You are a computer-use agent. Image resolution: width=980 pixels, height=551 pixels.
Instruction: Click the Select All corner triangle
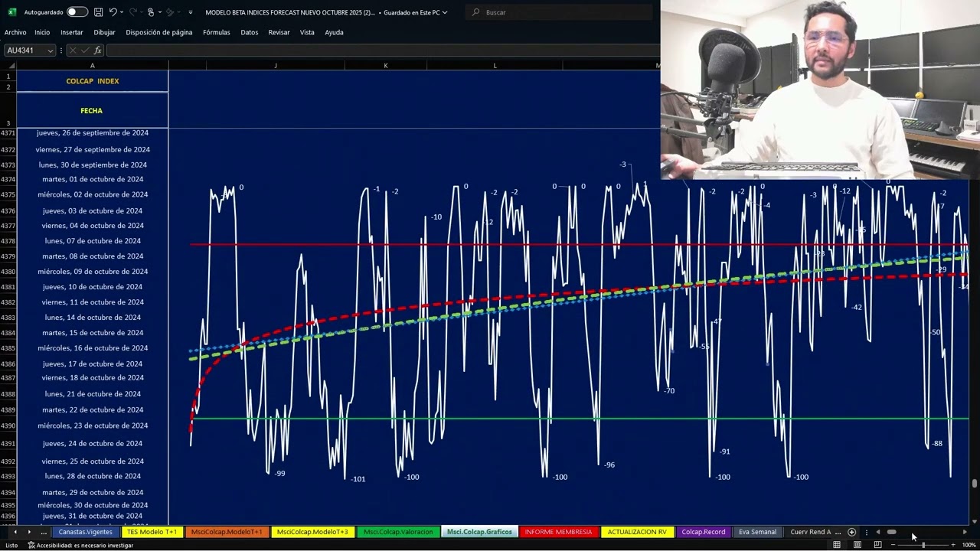point(11,66)
